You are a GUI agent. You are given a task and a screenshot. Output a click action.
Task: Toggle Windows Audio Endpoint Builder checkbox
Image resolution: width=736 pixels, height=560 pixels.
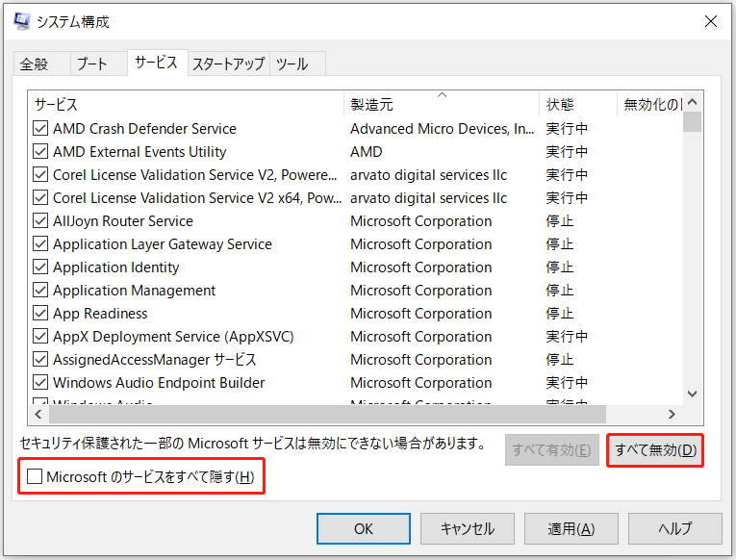click(40, 382)
